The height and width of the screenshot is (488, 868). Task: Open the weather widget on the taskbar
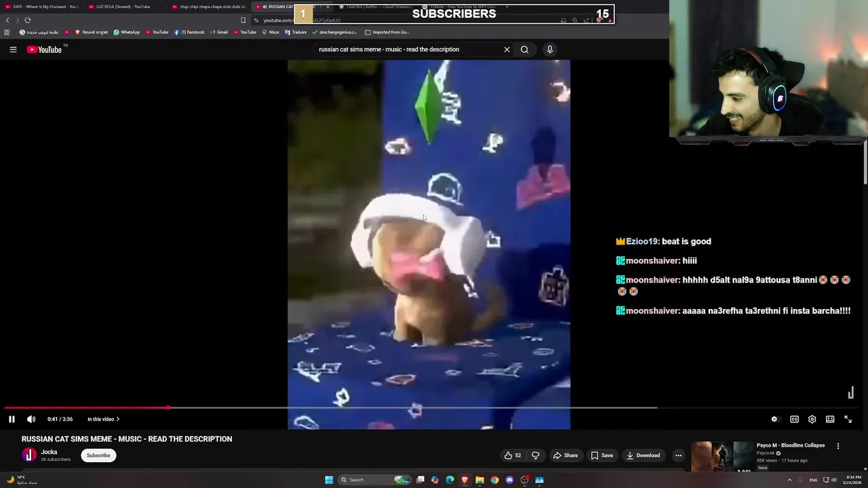click(x=21, y=480)
